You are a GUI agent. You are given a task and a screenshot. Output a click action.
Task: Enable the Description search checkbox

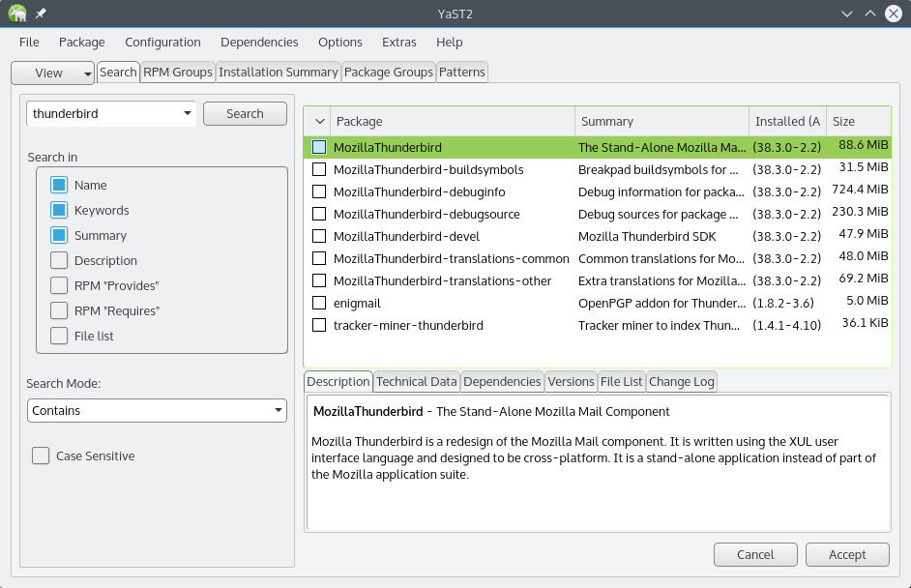coord(59,260)
